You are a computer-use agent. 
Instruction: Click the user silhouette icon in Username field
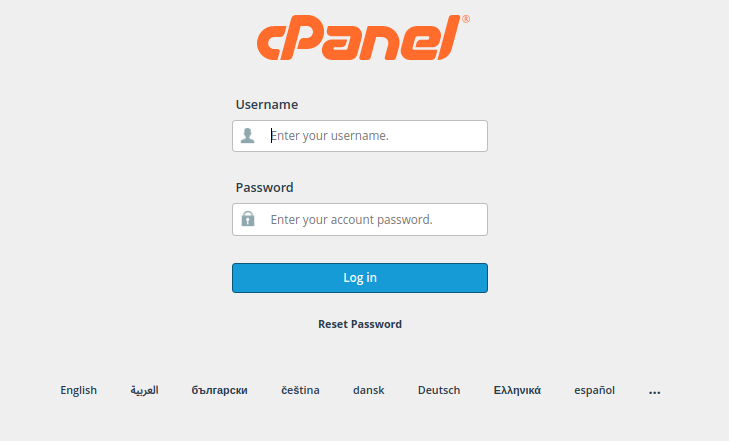248,135
